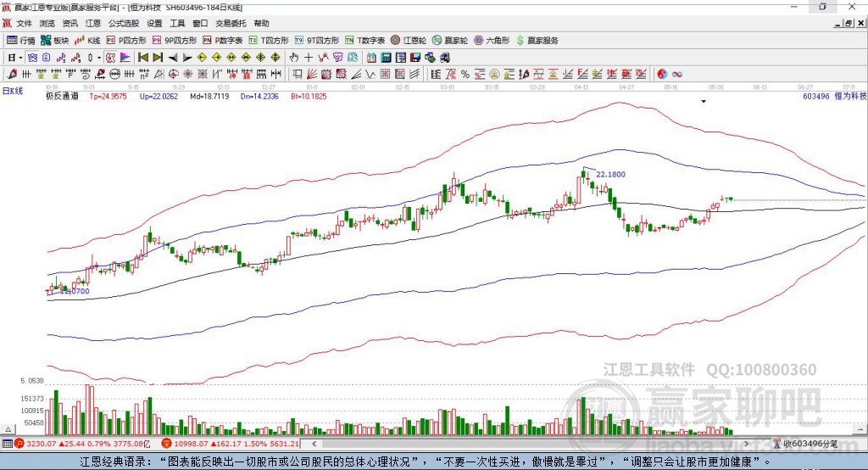Expand the candlestick style dropdown arrow
The height and width of the screenshot is (470, 868).
coord(99,58)
